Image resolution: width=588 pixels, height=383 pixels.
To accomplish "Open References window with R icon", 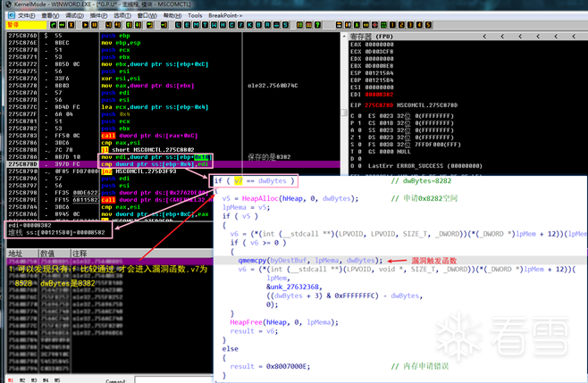I will click(x=267, y=25).
